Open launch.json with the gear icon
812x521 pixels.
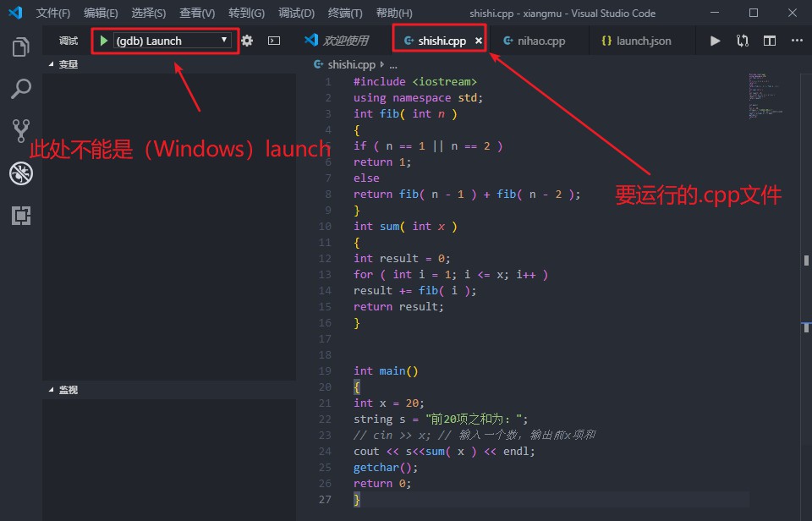tap(247, 41)
